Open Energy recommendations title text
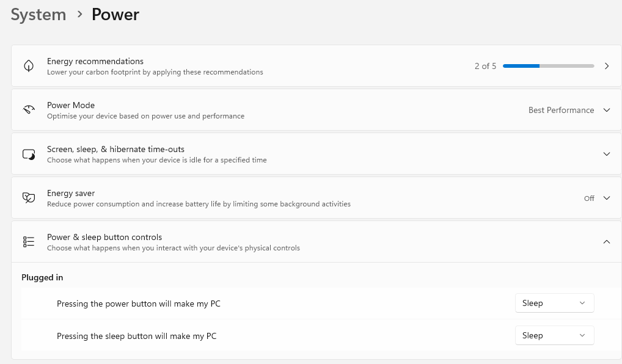Image resolution: width=622 pixels, height=364 pixels. [95, 61]
